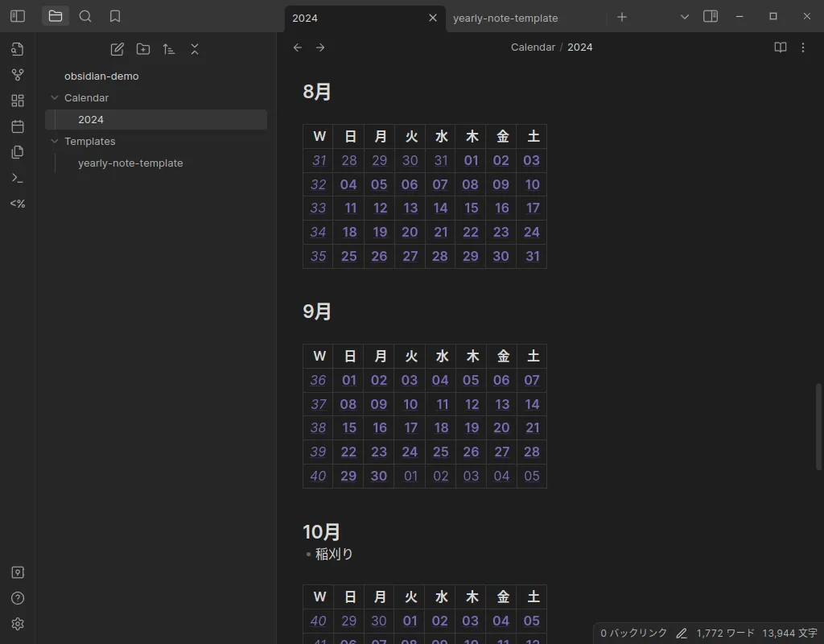This screenshot has height=644, width=824.
Task: Open command palette from left ribbon
Action: (18, 178)
